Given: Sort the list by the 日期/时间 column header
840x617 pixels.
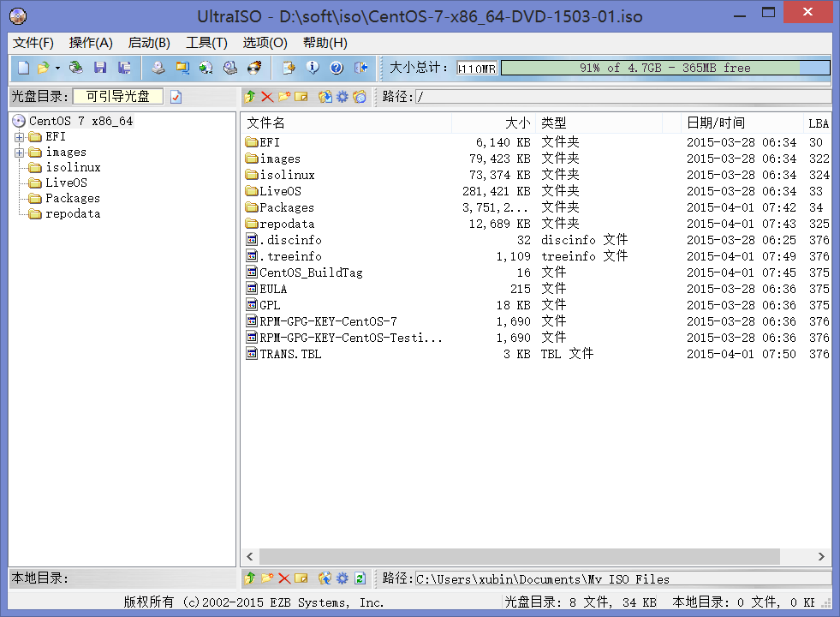Looking at the screenshot, I should [x=742, y=123].
